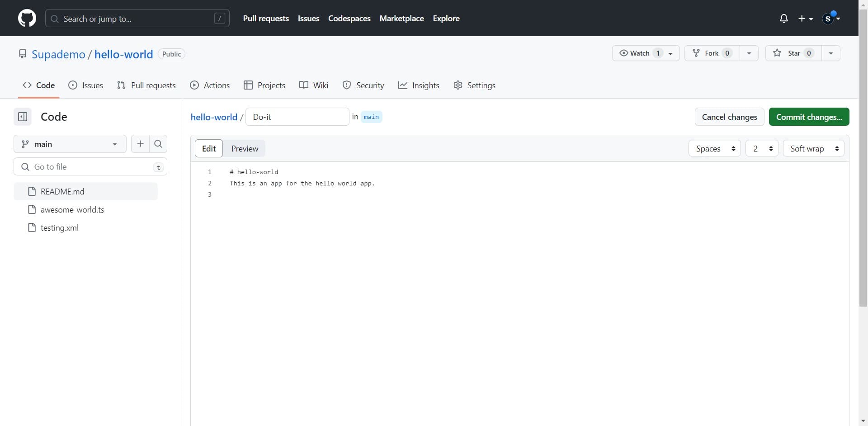Click the search files magnifier icon
The width and height of the screenshot is (868, 426).
(158, 144)
